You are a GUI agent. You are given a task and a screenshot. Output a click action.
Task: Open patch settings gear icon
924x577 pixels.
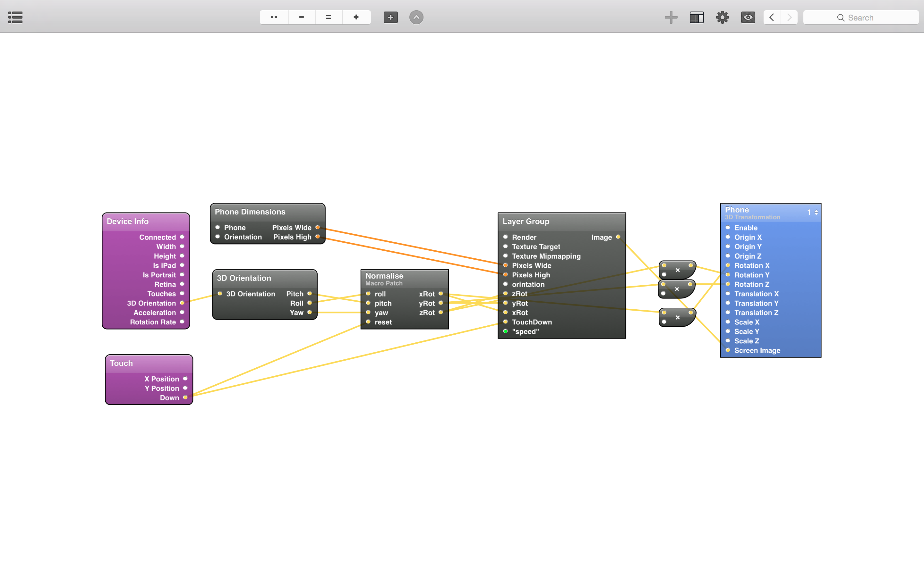point(722,17)
